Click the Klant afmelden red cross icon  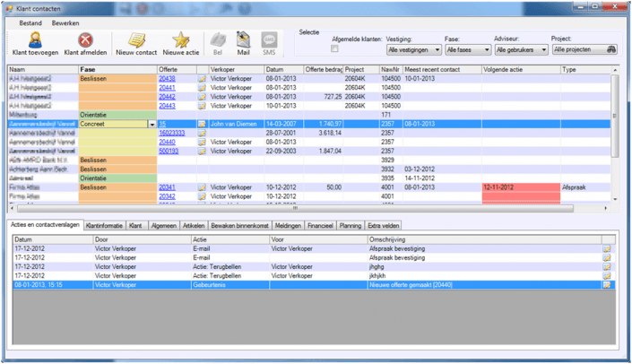(x=85, y=39)
